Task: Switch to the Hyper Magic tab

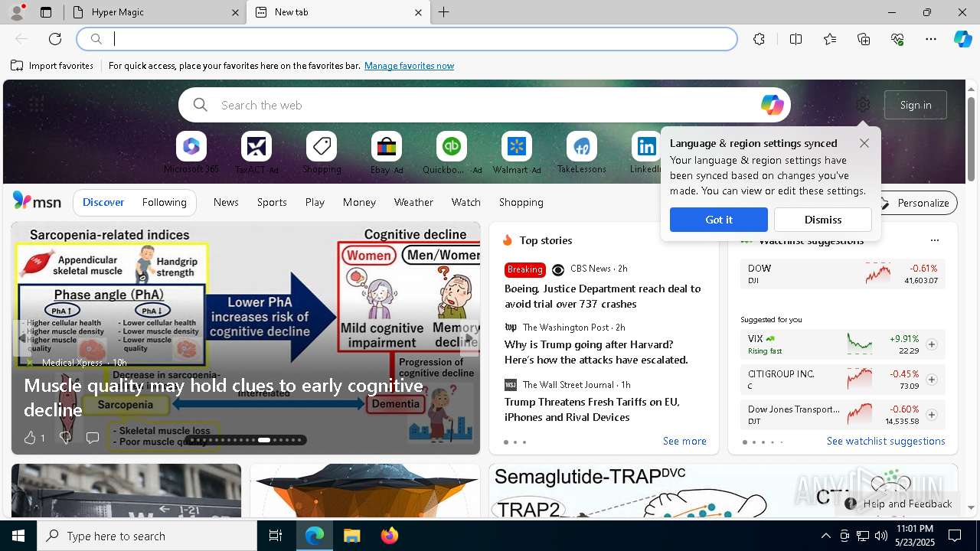Action: [154, 12]
